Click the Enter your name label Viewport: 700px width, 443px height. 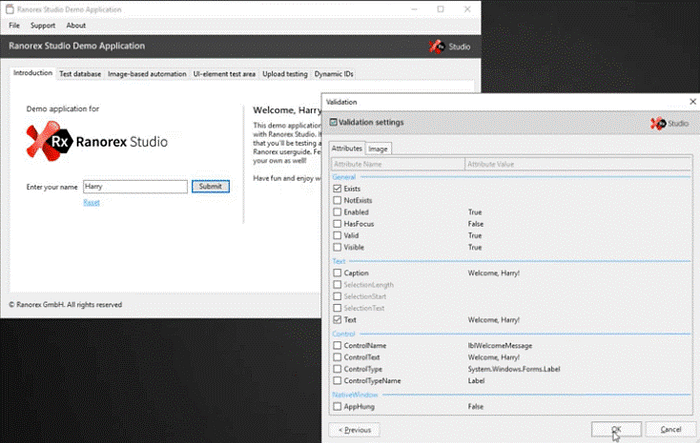tap(52, 187)
